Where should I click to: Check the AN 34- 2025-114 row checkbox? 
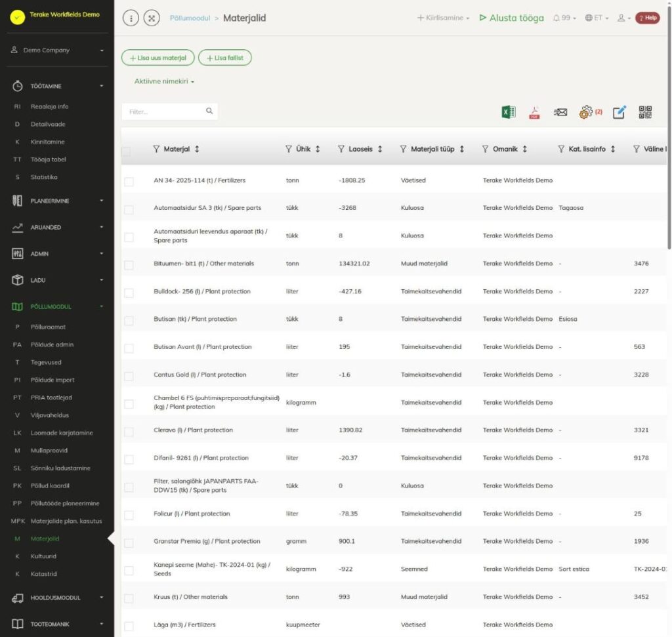coord(129,182)
